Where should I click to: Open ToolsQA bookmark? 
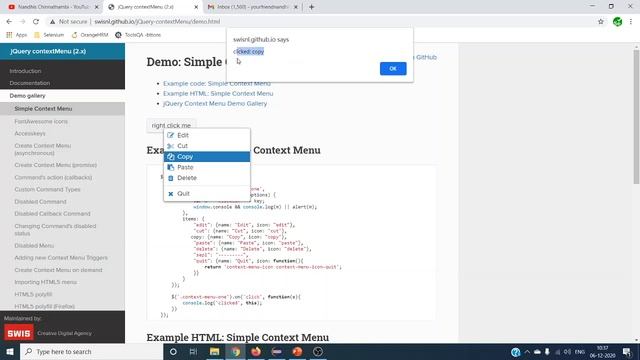pos(138,35)
